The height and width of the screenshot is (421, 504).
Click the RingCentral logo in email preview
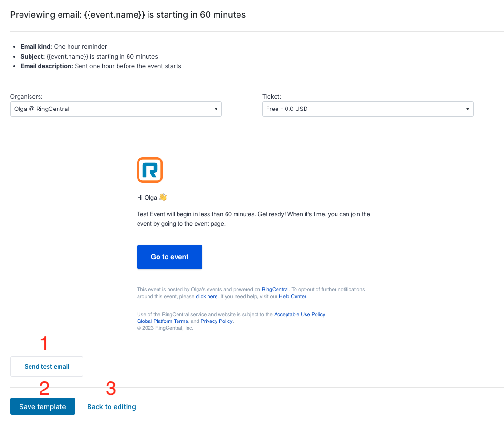point(150,170)
